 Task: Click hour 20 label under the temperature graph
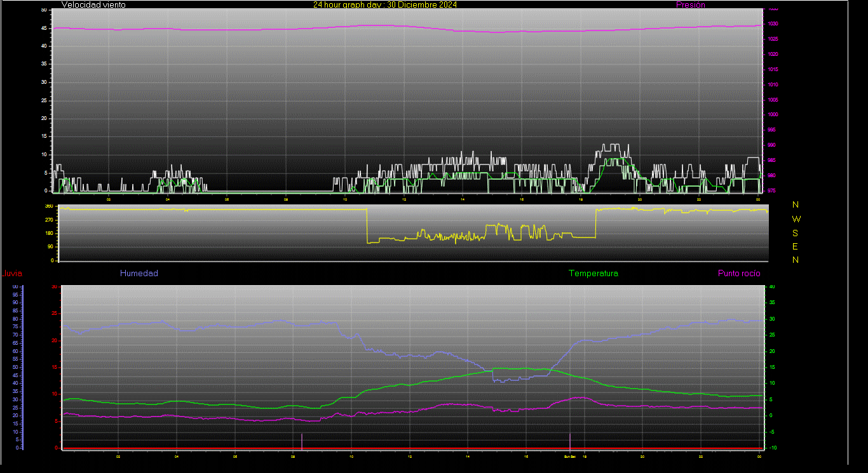tap(642, 456)
